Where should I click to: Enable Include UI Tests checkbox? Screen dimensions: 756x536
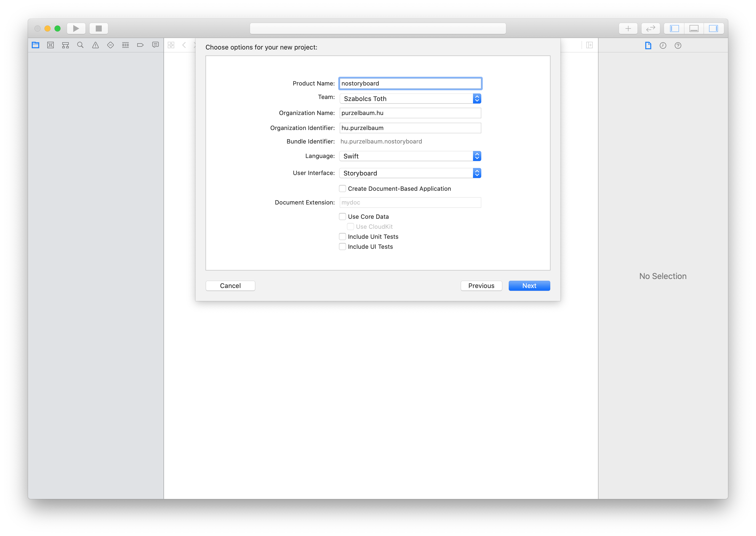coord(342,246)
